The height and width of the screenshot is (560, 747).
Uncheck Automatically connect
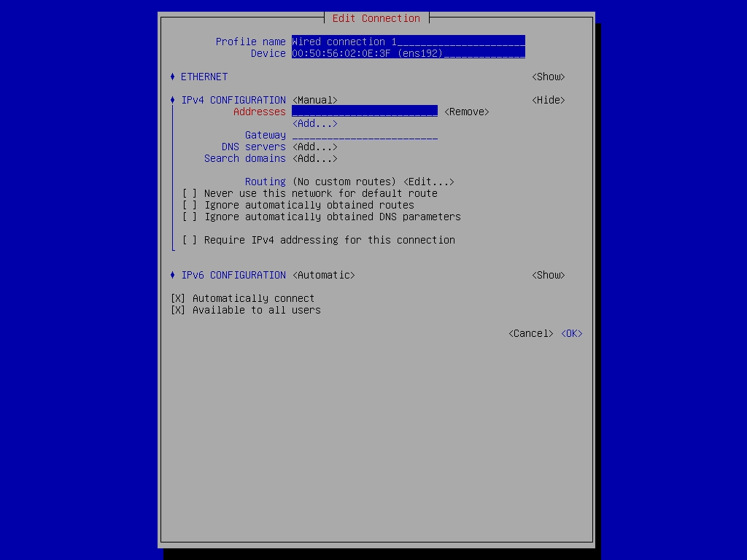point(178,298)
